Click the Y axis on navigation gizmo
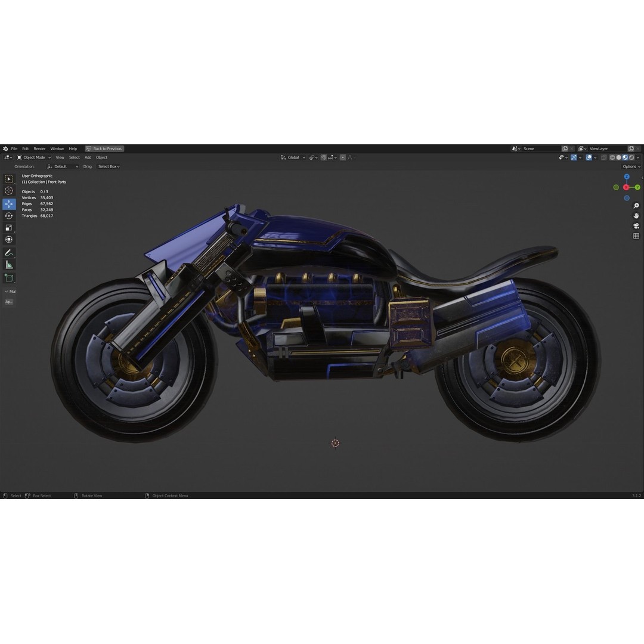Image resolution: width=644 pixels, height=644 pixels. coord(637,187)
